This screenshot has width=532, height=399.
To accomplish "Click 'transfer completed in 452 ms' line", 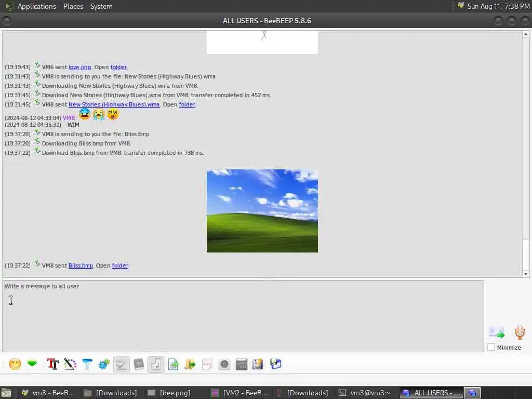I will pos(156,96).
